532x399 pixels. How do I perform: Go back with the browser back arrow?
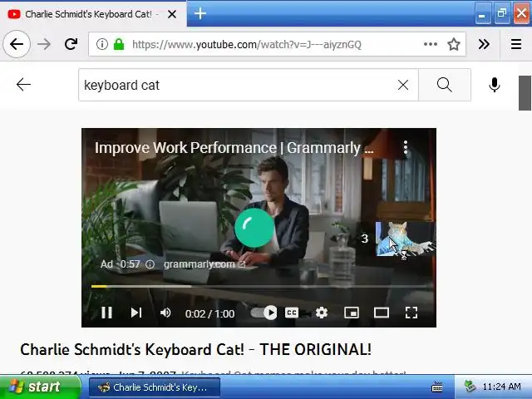point(17,44)
